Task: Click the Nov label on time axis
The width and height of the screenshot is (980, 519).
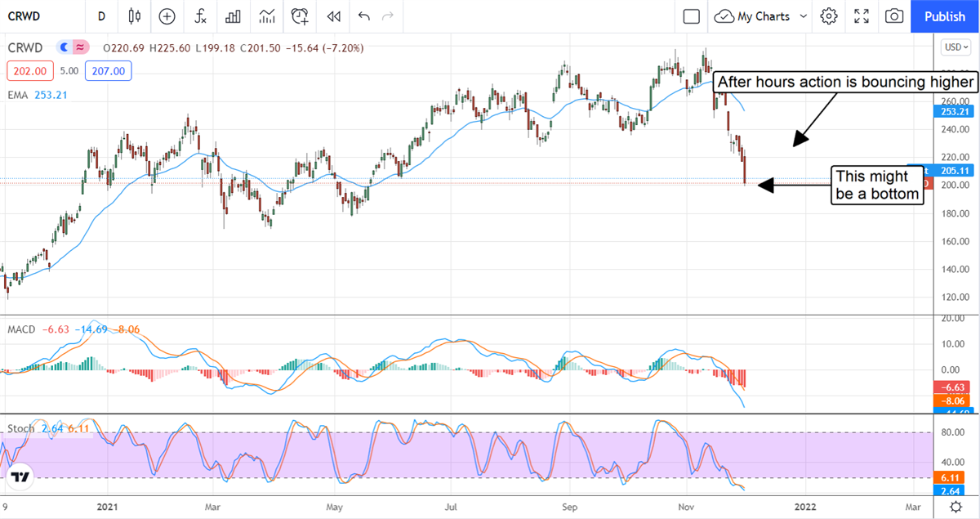Action: tap(687, 507)
